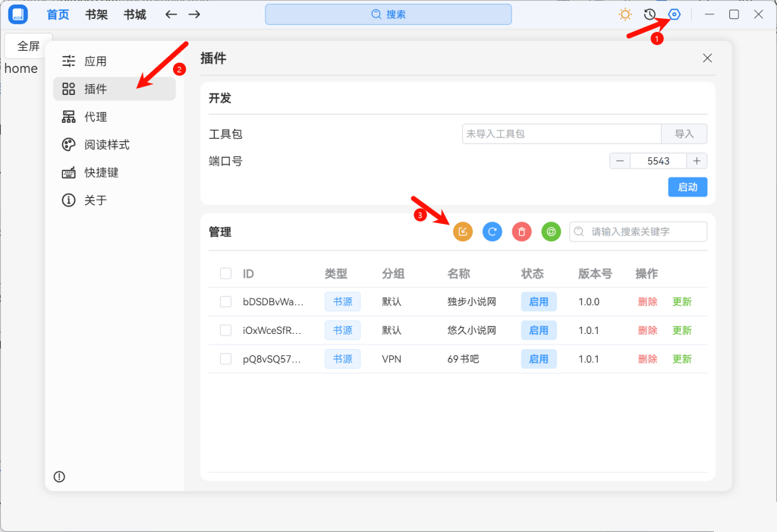Screen dimensions: 777x532
Task: Refresh the plugin list with blue icon
Action: click(x=492, y=231)
